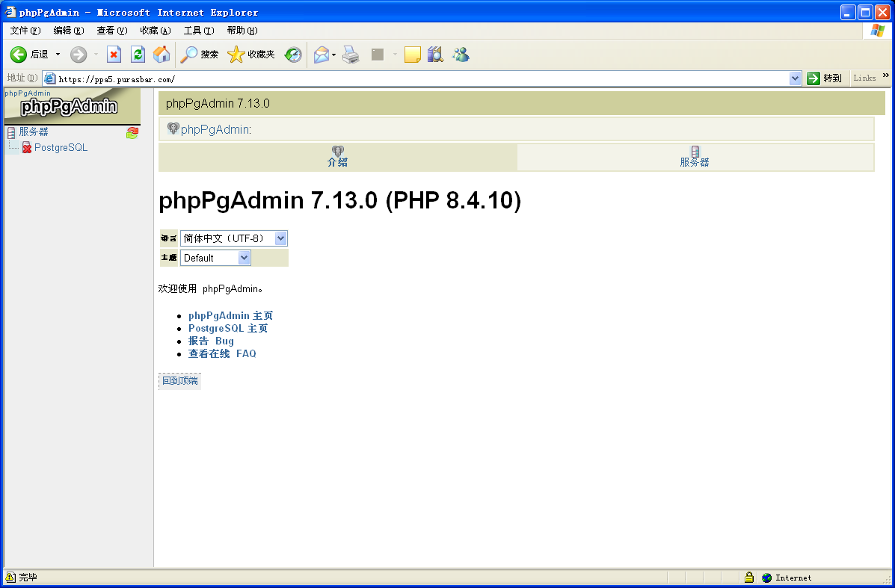Click the 转到 (Go) button

[824, 78]
